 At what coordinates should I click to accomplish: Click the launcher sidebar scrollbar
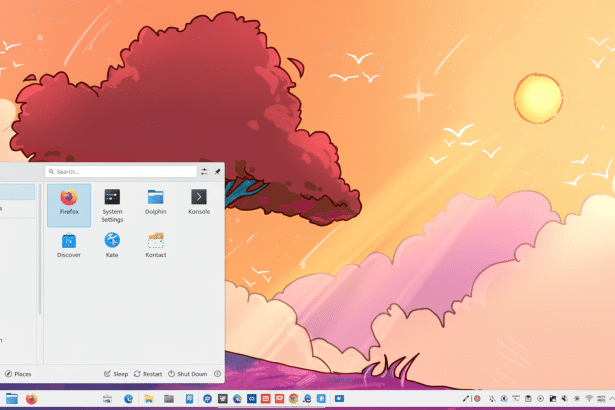40,249
